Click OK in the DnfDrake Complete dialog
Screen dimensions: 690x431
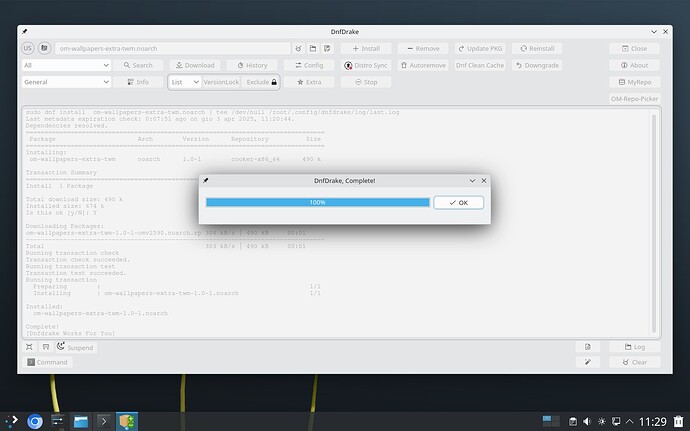(x=458, y=202)
